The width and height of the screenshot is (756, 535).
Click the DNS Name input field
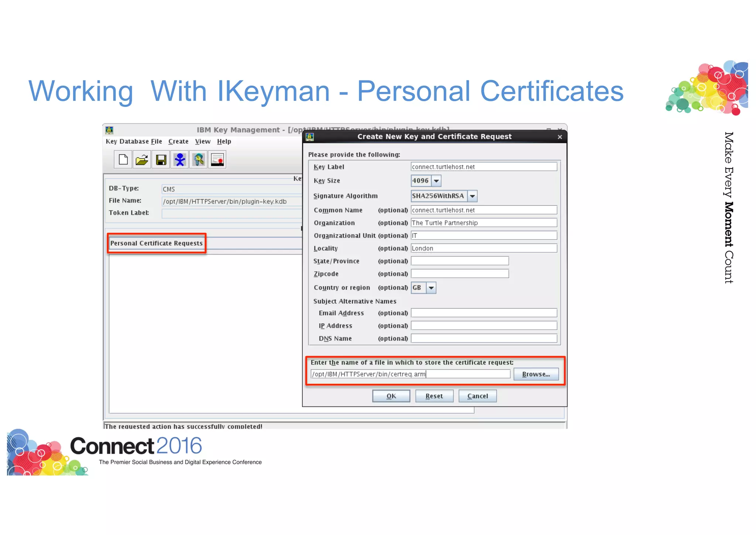(x=484, y=338)
